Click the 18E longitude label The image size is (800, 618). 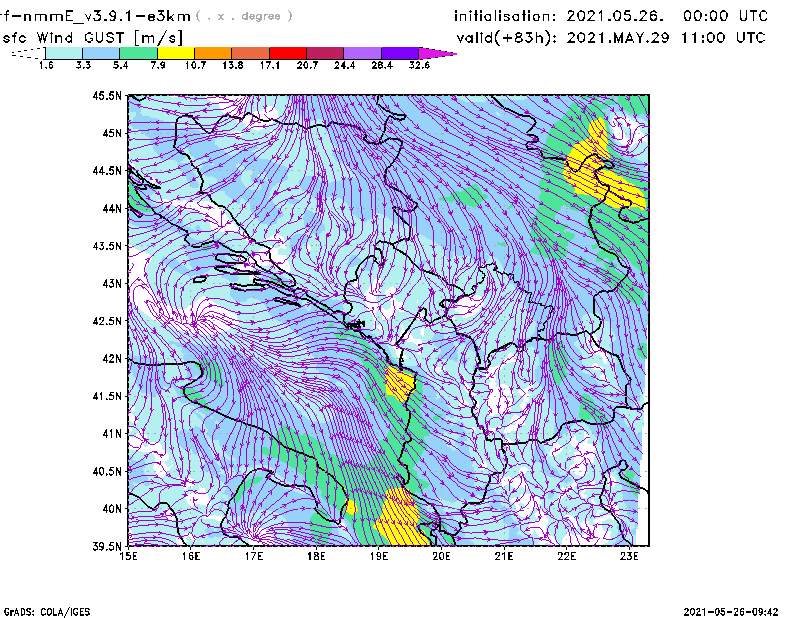[x=316, y=556]
